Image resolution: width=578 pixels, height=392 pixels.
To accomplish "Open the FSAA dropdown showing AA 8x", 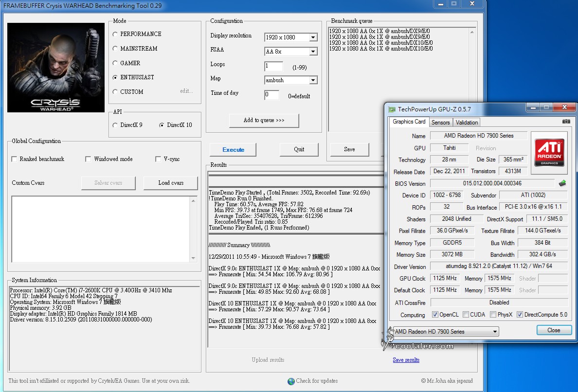I will coord(313,52).
